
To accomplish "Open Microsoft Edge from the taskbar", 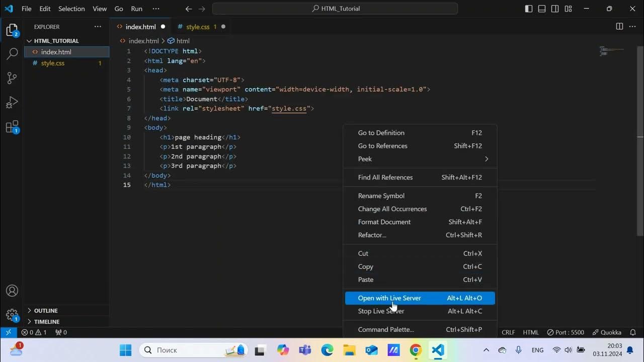I will coord(327,350).
